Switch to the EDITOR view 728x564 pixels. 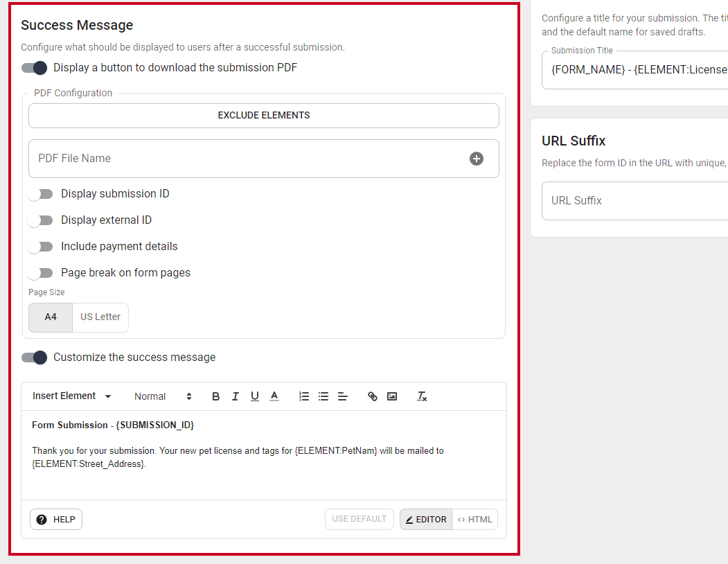[426, 520]
